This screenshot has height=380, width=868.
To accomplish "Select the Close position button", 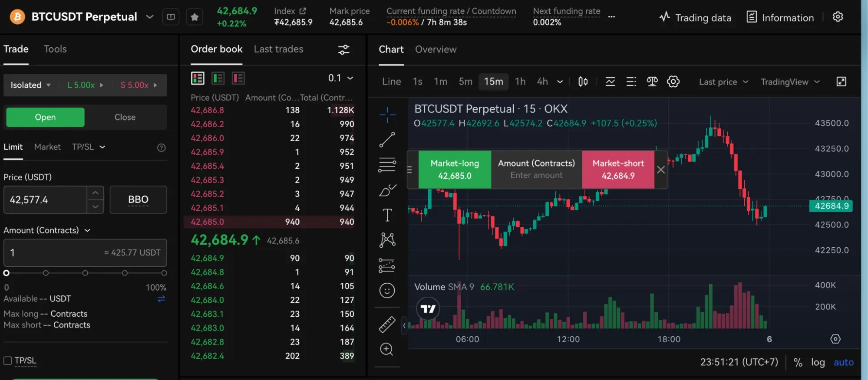I will [x=125, y=117].
